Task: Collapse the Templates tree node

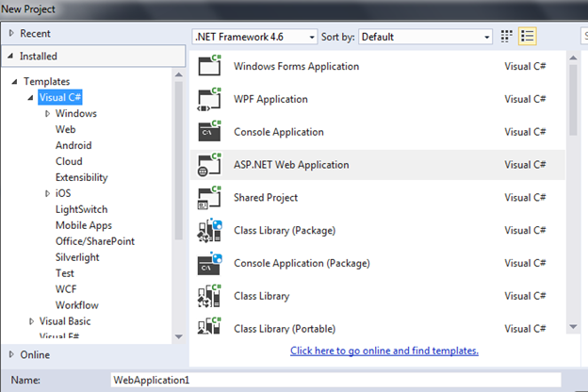Action: click(15, 81)
